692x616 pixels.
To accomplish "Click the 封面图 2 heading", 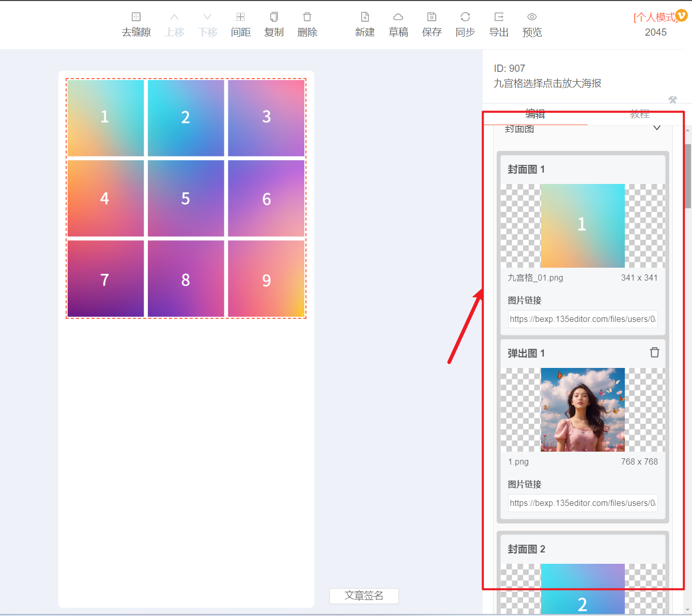I will coord(526,549).
